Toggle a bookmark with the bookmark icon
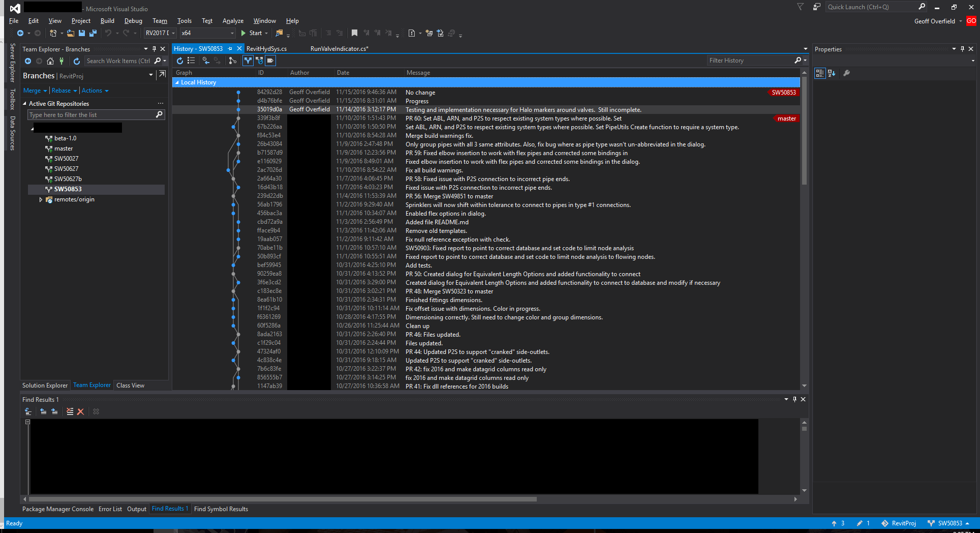980x533 pixels. coord(354,33)
